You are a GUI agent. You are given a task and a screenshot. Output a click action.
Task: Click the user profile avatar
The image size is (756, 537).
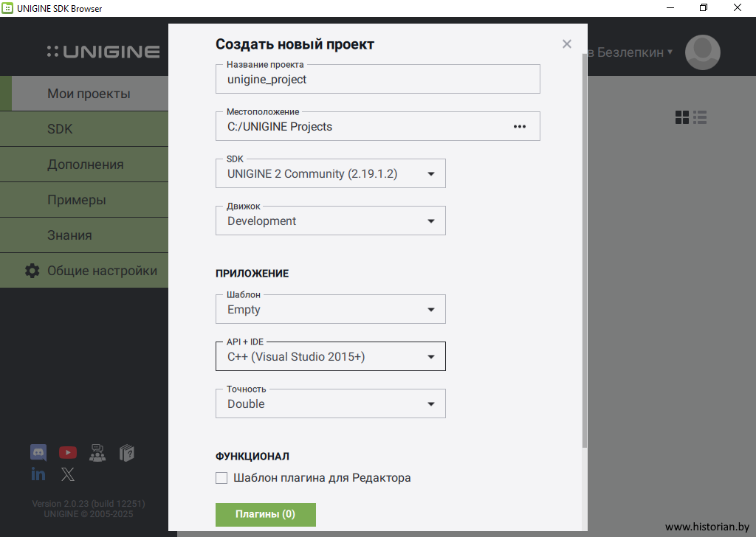(702, 52)
